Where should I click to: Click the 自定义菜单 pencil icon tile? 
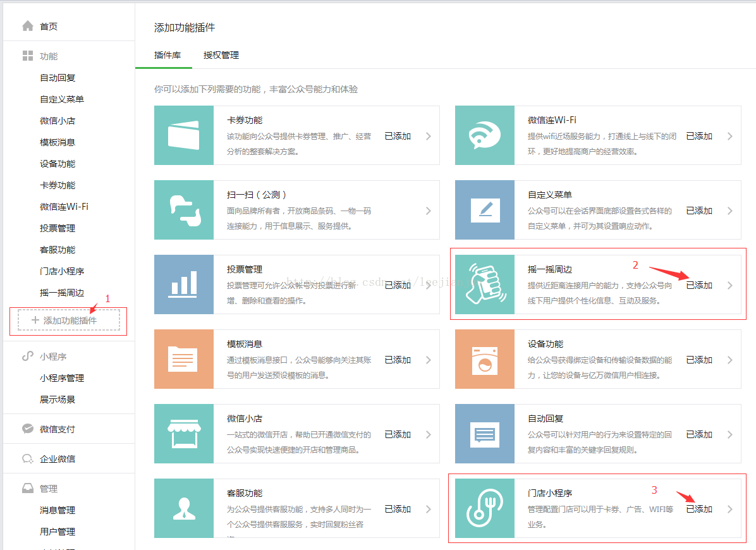pyautogui.click(x=485, y=210)
